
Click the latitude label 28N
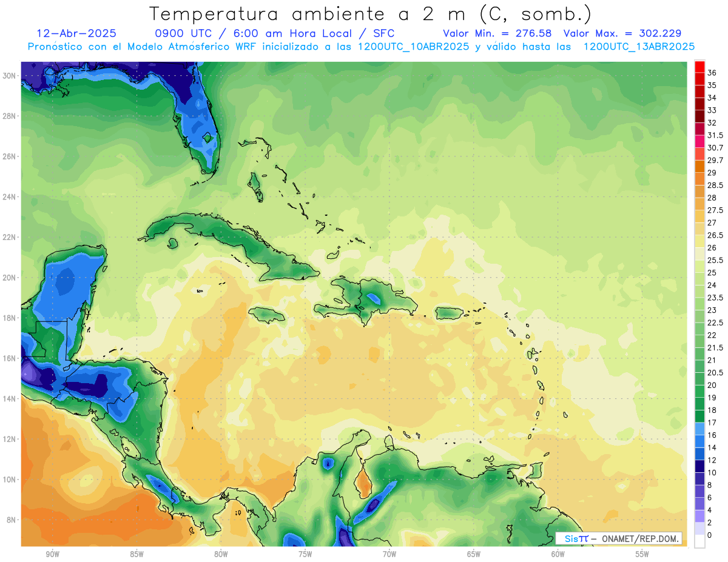point(10,116)
